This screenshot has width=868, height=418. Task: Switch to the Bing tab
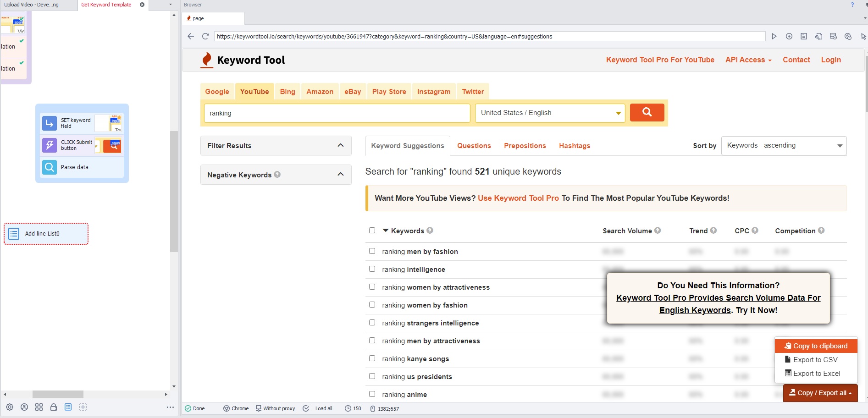tap(287, 91)
